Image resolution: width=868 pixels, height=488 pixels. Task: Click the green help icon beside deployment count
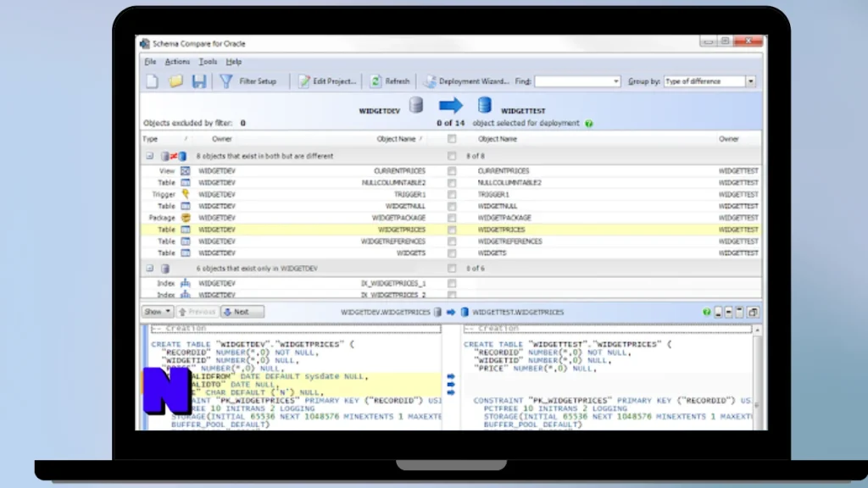(588, 124)
